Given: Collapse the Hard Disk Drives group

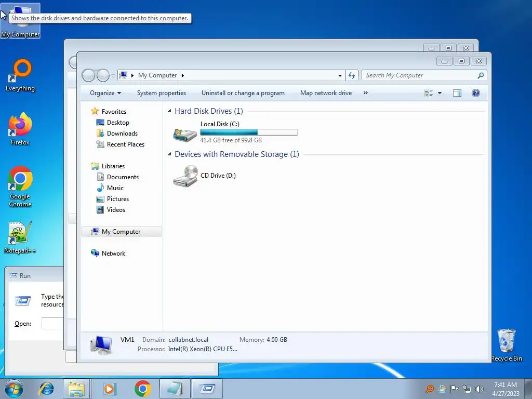Looking at the screenshot, I should pyautogui.click(x=170, y=111).
